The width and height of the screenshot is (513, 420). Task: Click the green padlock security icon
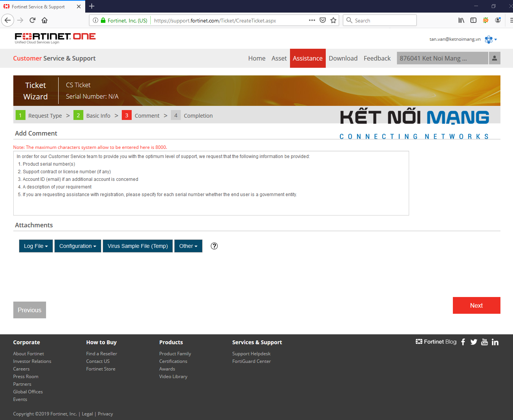[x=103, y=20]
